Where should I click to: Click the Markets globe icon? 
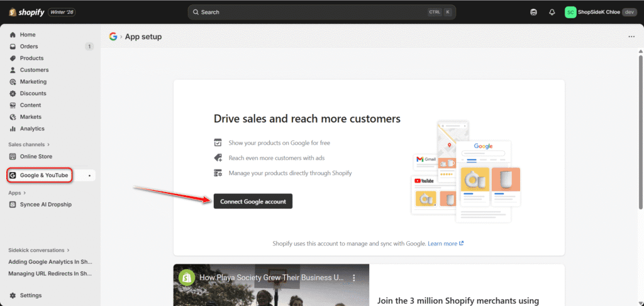(13, 117)
